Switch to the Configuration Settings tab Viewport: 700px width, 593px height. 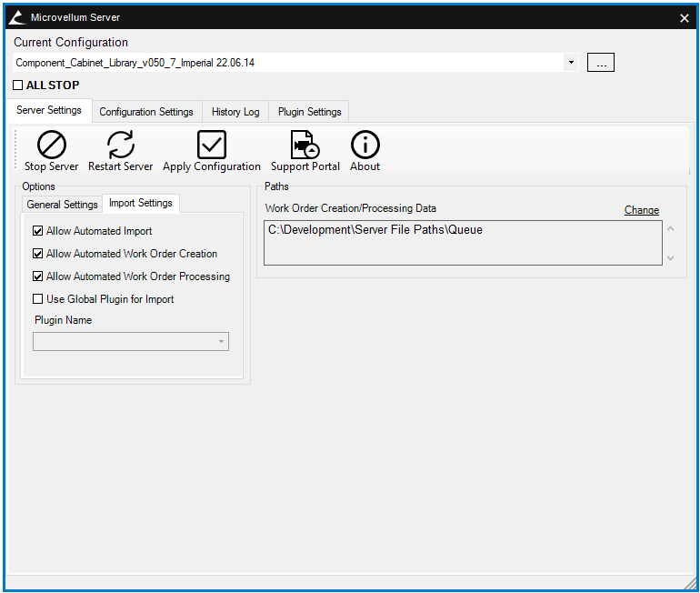tap(146, 112)
